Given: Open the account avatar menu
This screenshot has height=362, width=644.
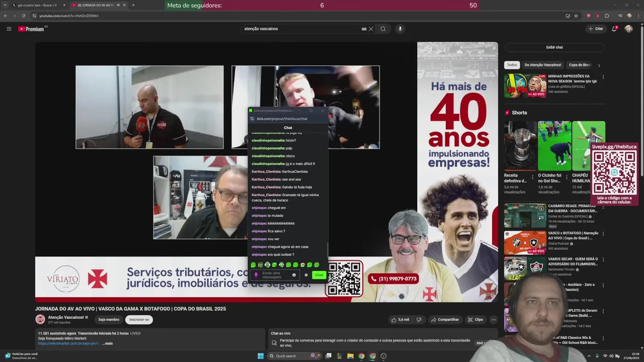Looking at the screenshot, I should click(628, 29).
